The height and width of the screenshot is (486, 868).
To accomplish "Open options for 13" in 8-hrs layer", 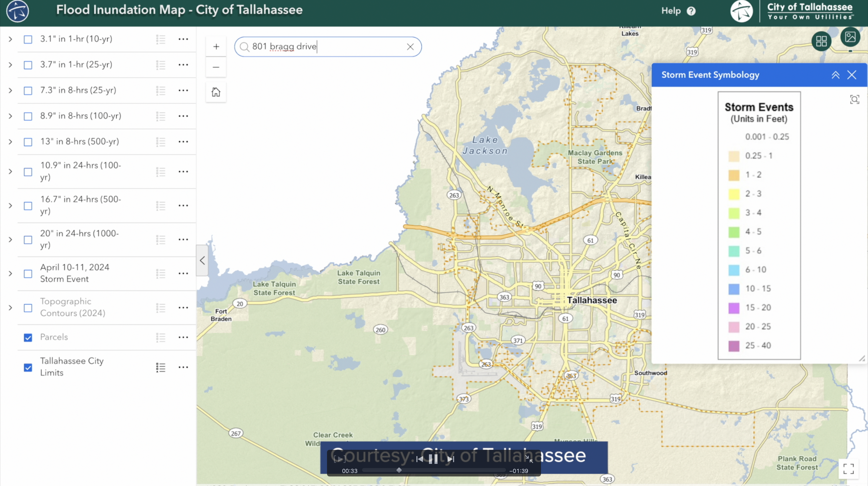I will pyautogui.click(x=183, y=142).
